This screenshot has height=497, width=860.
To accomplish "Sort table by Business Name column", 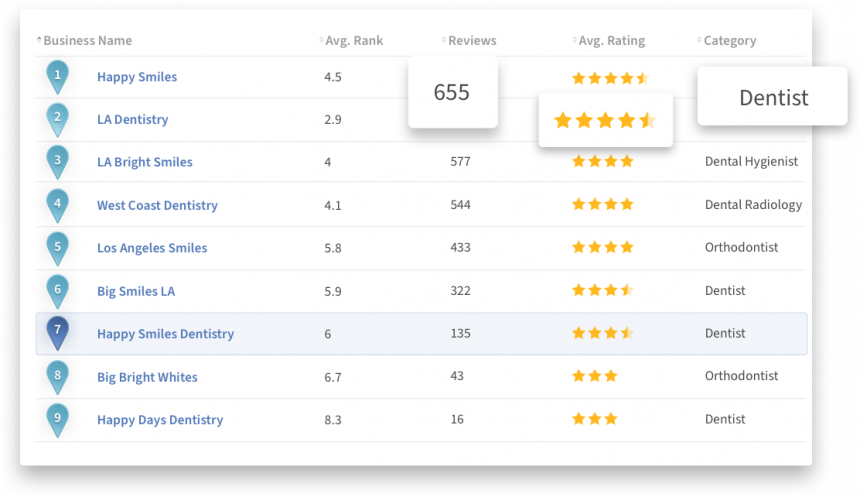I will (87, 41).
